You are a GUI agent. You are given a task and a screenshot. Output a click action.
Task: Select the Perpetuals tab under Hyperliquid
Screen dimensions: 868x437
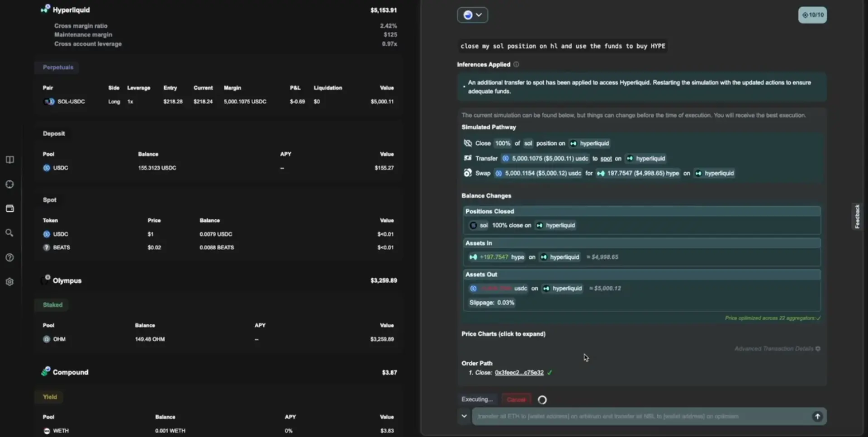[x=57, y=67]
